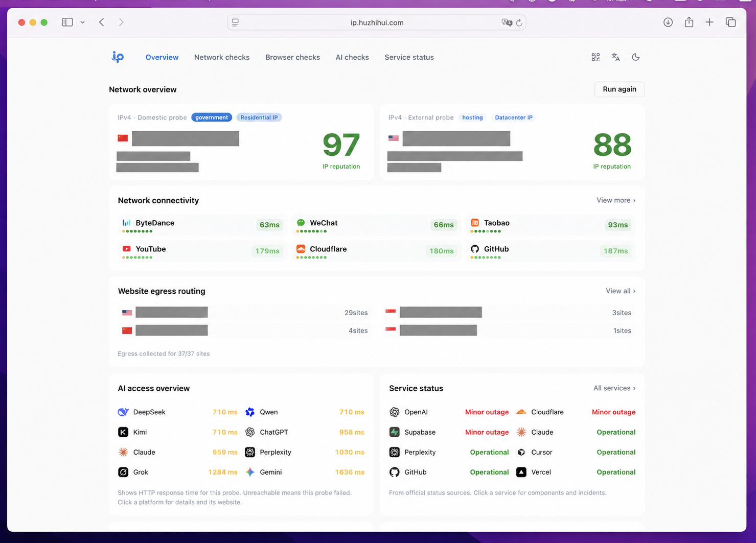Open the Browser checks tab
The height and width of the screenshot is (543, 756).
point(292,57)
